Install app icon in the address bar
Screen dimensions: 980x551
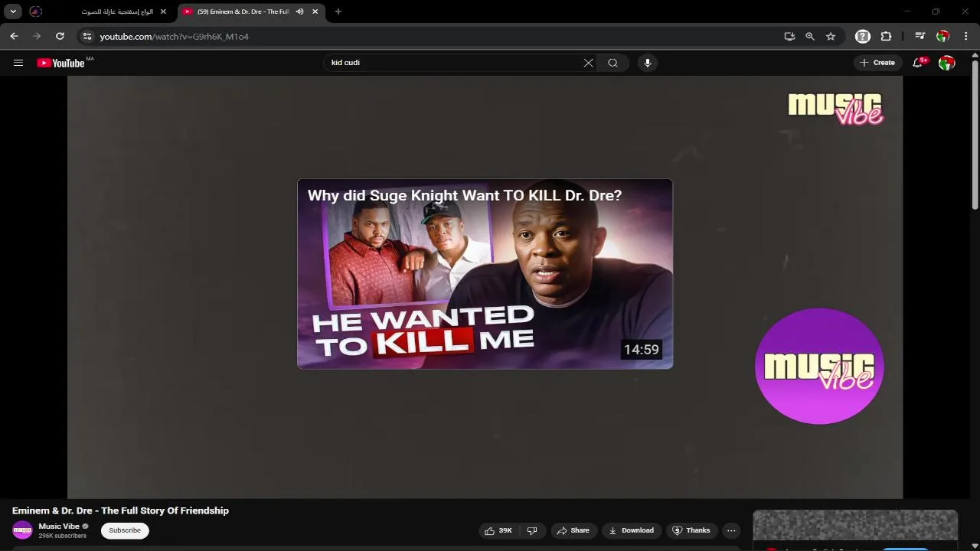click(x=789, y=36)
